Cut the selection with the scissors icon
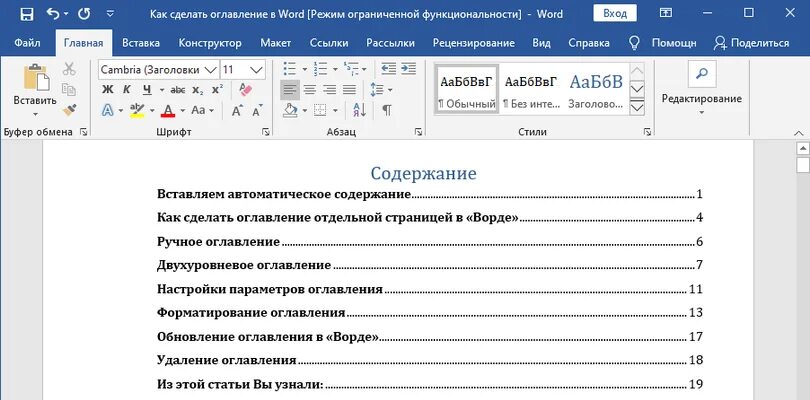The height and width of the screenshot is (400, 810). (x=69, y=69)
